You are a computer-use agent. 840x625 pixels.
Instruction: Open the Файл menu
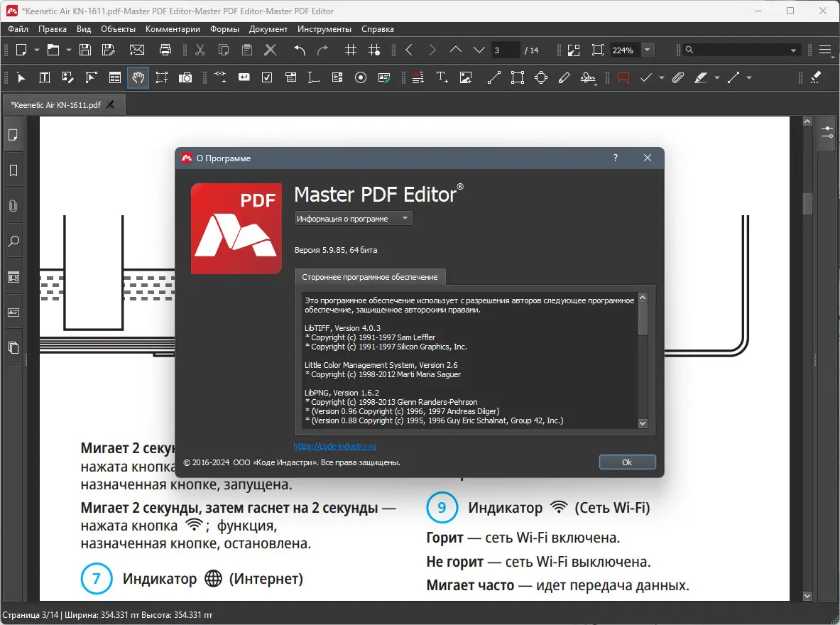coord(18,29)
